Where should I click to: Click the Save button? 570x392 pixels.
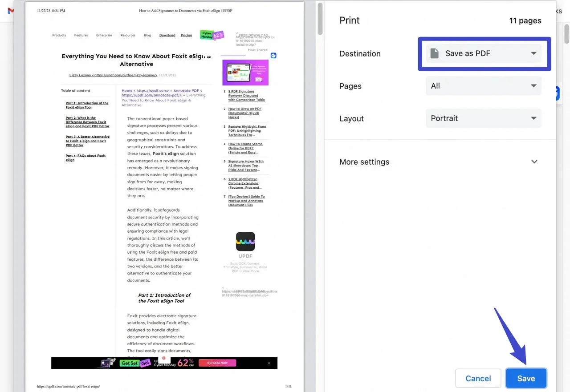(x=526, y=378)
